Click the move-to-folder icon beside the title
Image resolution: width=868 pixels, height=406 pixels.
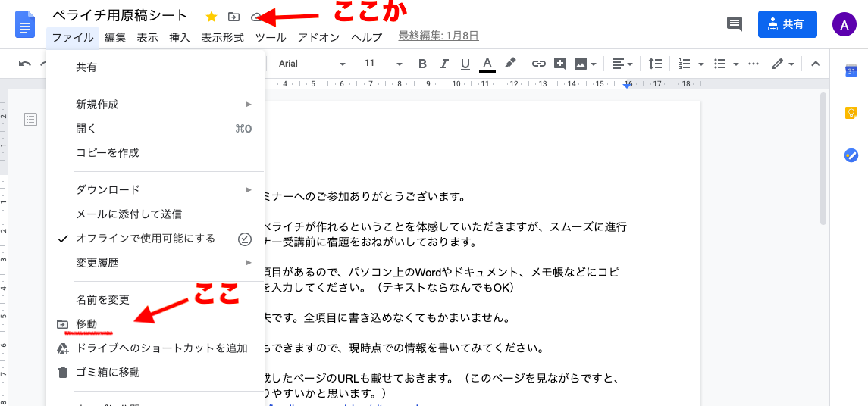click(x=234, y=17)
